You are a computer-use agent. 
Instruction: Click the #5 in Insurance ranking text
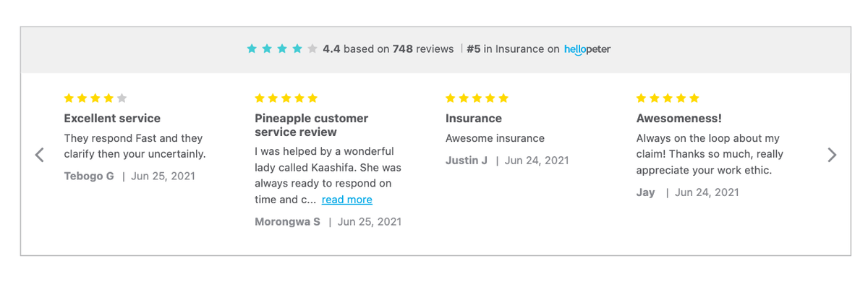513,49
